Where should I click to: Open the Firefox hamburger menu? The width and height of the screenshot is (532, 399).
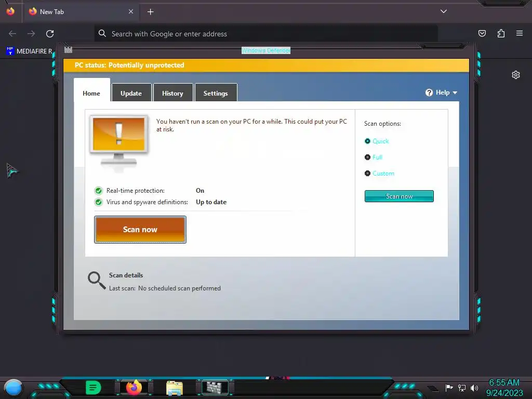[x=520, y=33]
